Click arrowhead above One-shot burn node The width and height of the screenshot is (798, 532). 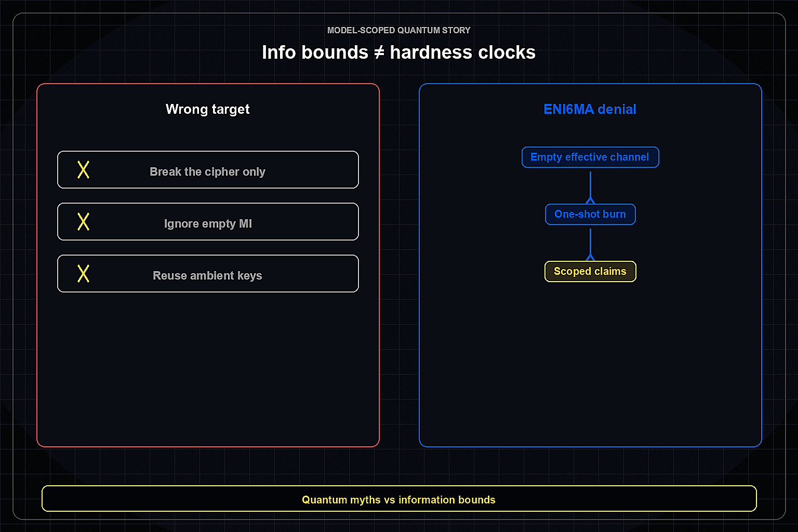(590, 201)
